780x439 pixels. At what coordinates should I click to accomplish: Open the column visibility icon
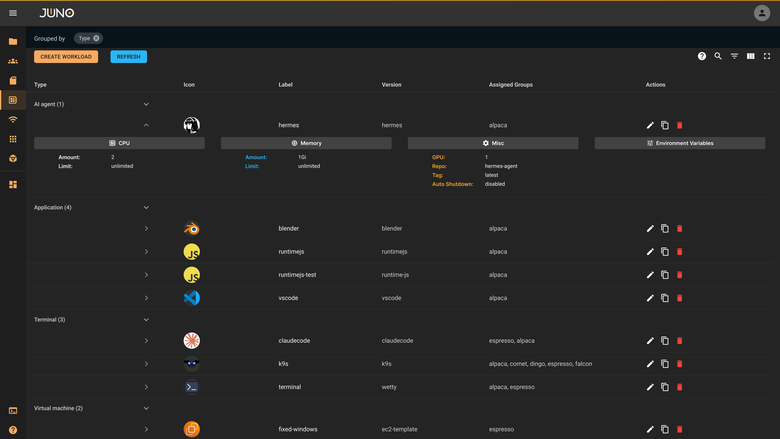point(751,56)
